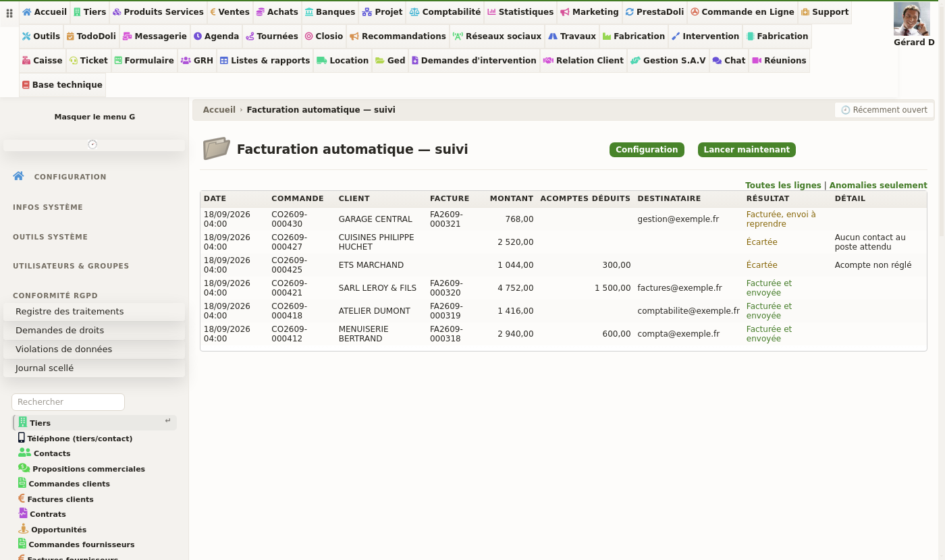The width and height of the screenshot is (945, 560).
Task: Expand Utilisateurs & Groupes section
Action: pos(71,266)
